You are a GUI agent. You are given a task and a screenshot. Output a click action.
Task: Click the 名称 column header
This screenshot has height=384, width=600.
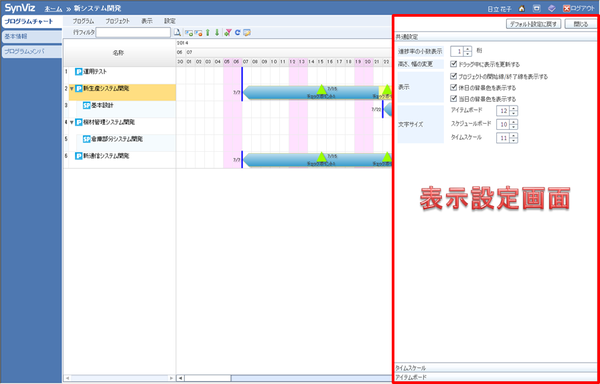(118, 53)
